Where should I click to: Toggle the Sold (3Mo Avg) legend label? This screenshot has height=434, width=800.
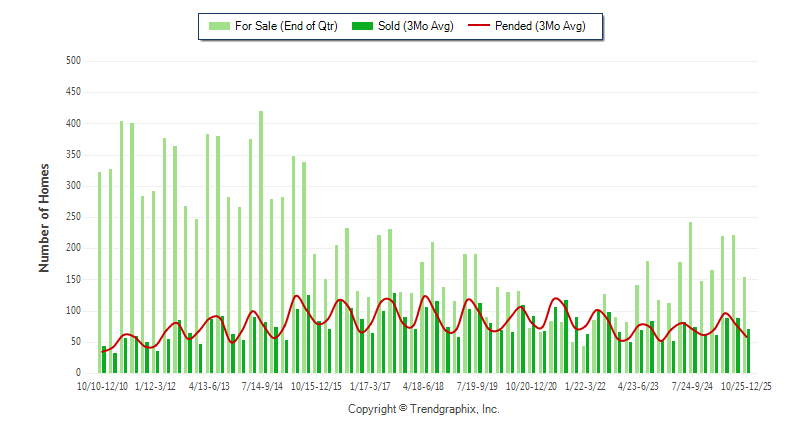click(416, 26)
